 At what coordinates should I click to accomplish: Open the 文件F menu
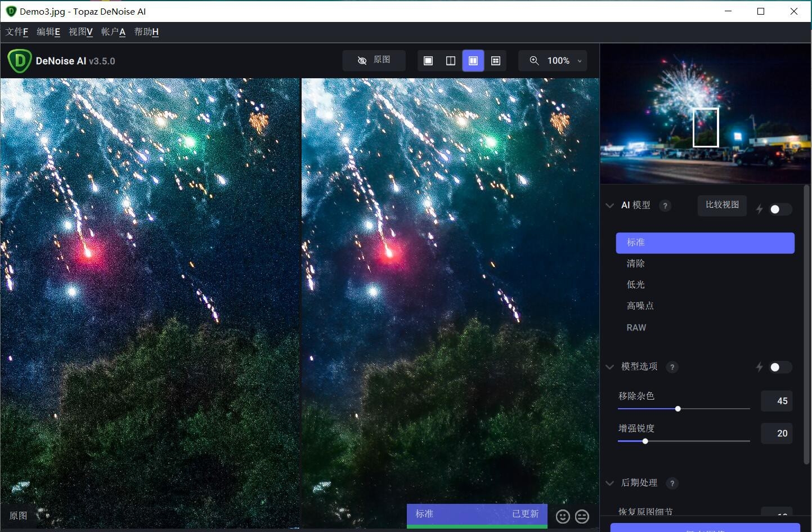point(17,32)
